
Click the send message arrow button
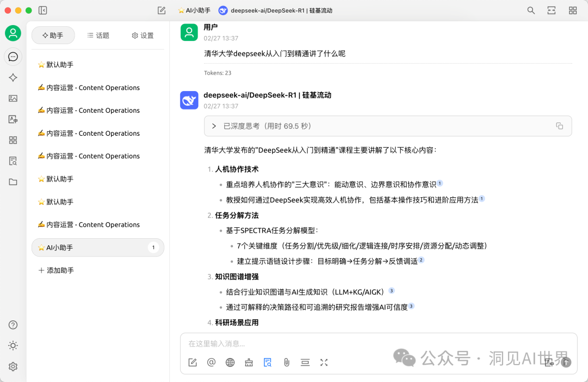coord(566,362)
